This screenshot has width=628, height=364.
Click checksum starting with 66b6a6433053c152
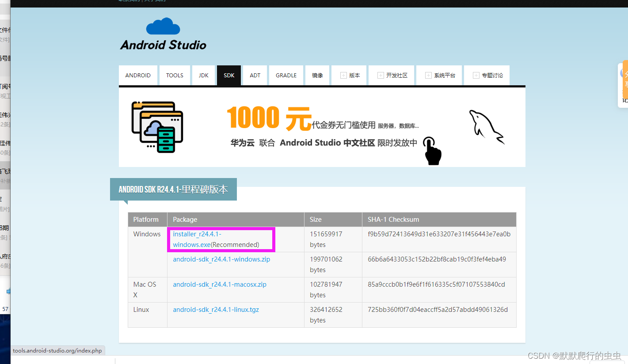[x=437, y=259]
